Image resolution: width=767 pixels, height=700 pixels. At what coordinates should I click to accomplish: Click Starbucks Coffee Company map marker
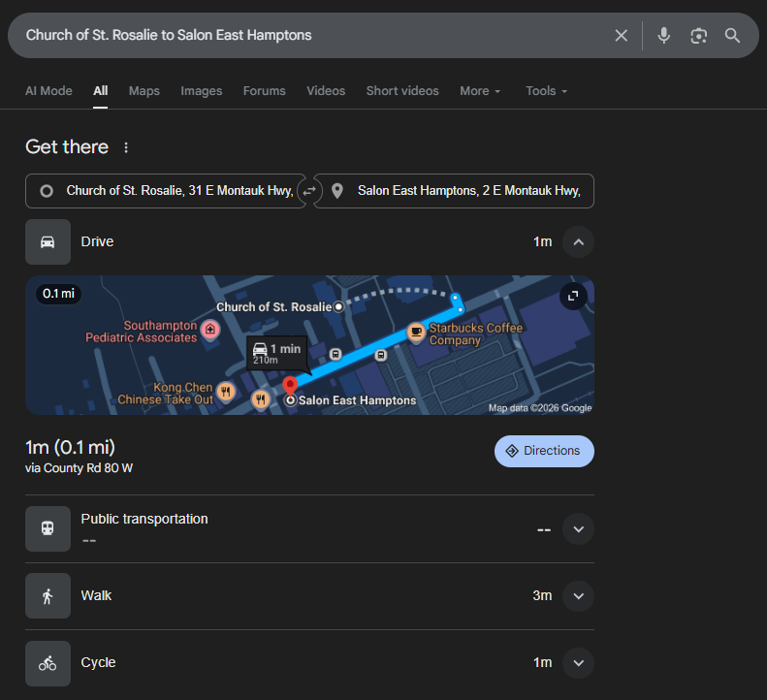tap(415, 333)
